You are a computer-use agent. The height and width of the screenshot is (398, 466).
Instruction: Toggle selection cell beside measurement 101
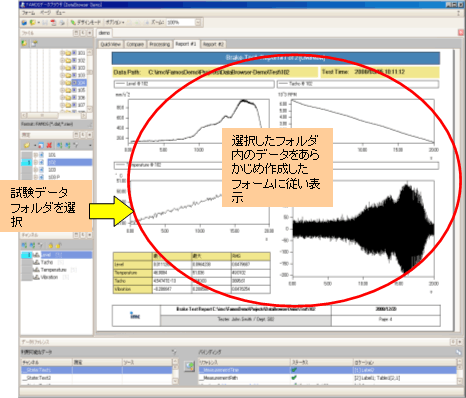(27, 155)
